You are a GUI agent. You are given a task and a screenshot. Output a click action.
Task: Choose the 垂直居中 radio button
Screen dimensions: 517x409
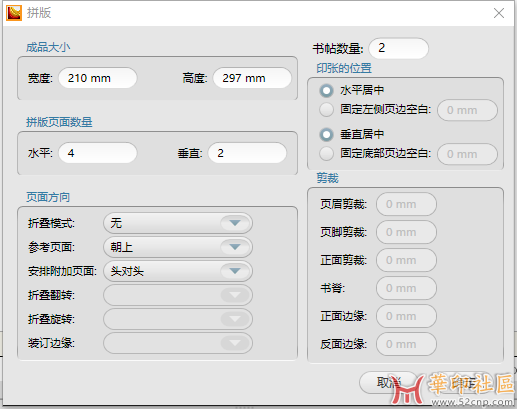326,134
